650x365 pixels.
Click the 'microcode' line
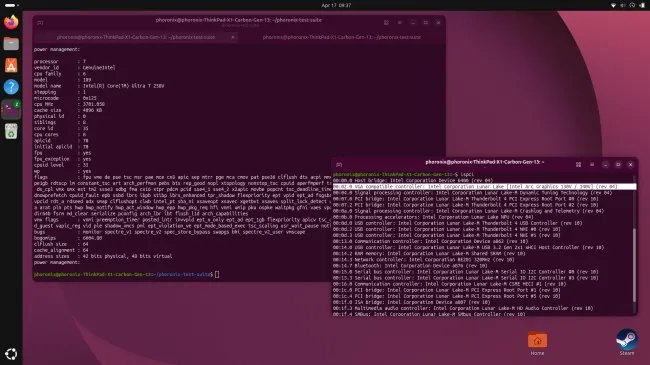click(65, 98)
